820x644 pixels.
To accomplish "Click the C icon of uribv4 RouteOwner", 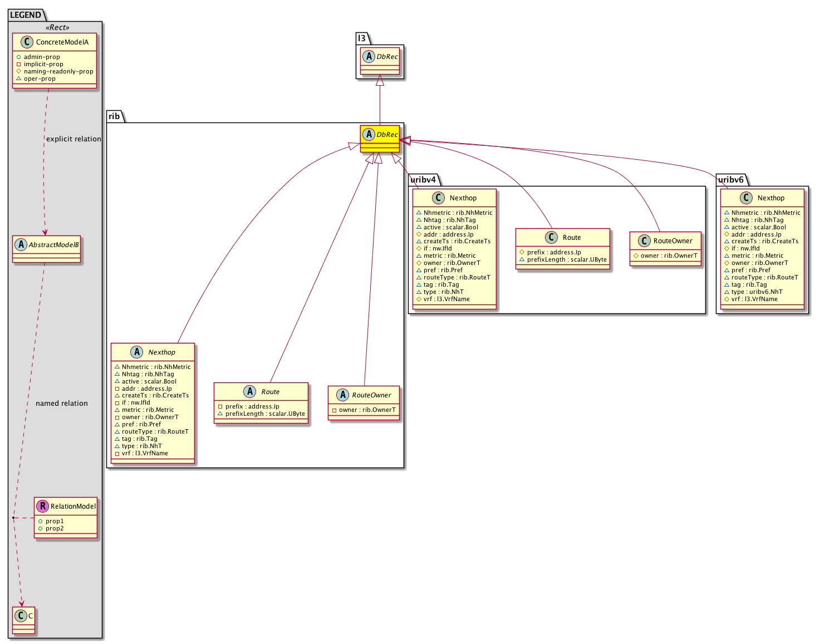I will 644,241.
